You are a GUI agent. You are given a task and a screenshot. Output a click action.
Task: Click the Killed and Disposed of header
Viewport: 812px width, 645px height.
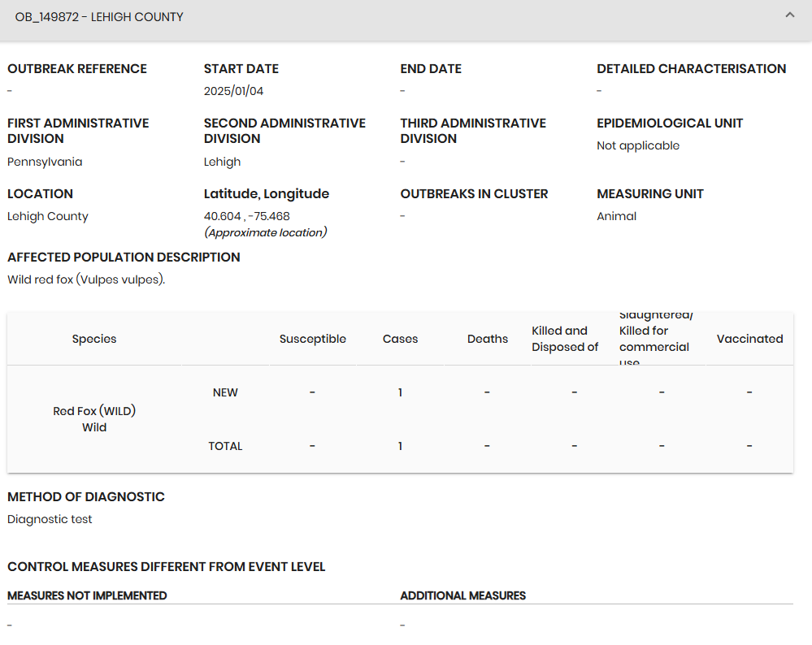(x=565, y=339)
